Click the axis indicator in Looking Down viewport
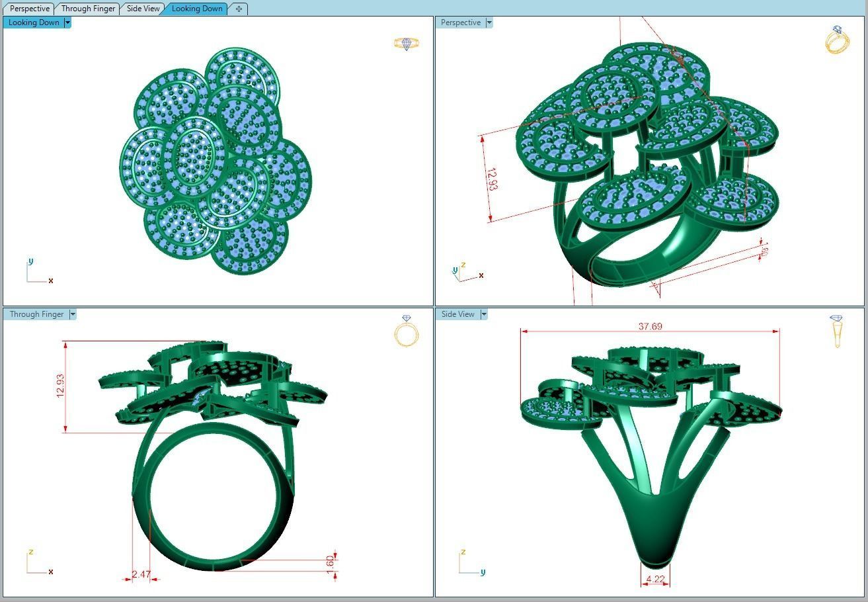The image size is (868, 602). (39, 272)
